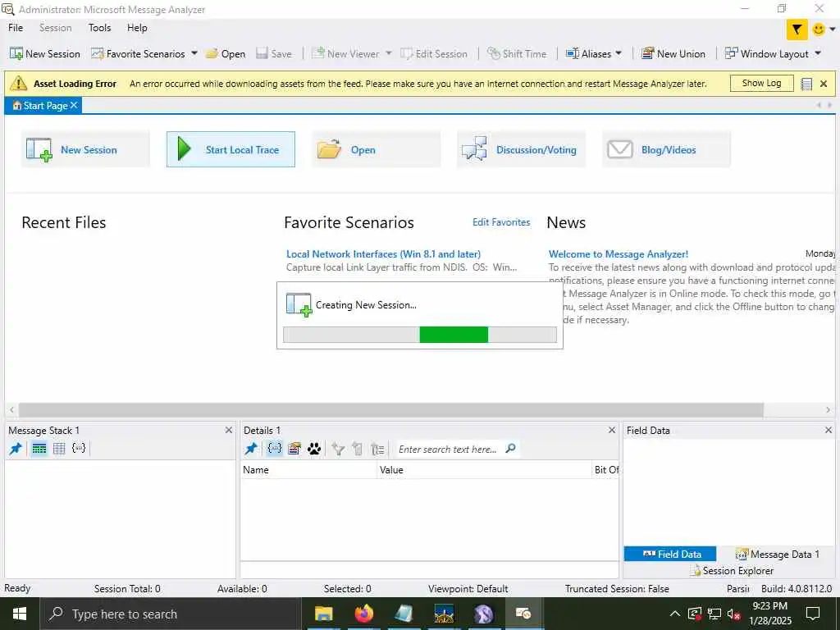This screenshot has width=840, height=630.
Task: Click the greyed filter icon in Details toolbar
Action: (x=337, y=449)
